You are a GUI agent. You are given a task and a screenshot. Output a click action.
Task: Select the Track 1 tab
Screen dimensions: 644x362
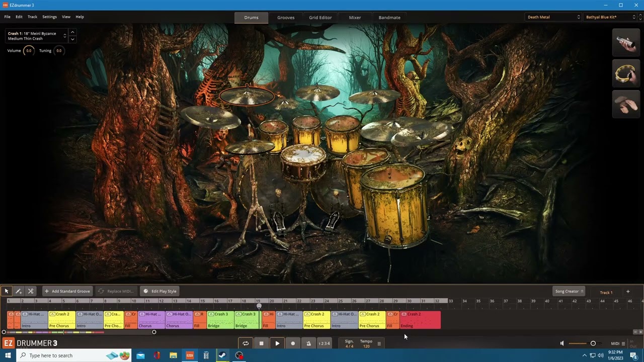coord(606,292)
